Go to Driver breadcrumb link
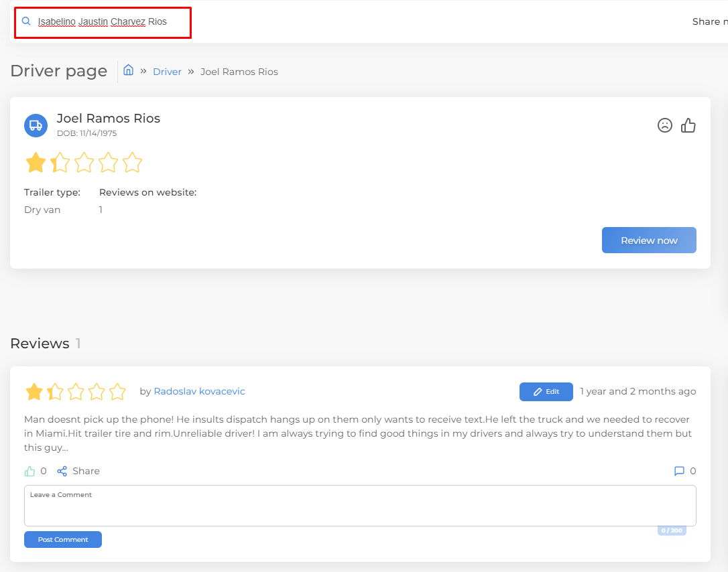This screenshot has width=728, height=572. click(x=167, y=72)
